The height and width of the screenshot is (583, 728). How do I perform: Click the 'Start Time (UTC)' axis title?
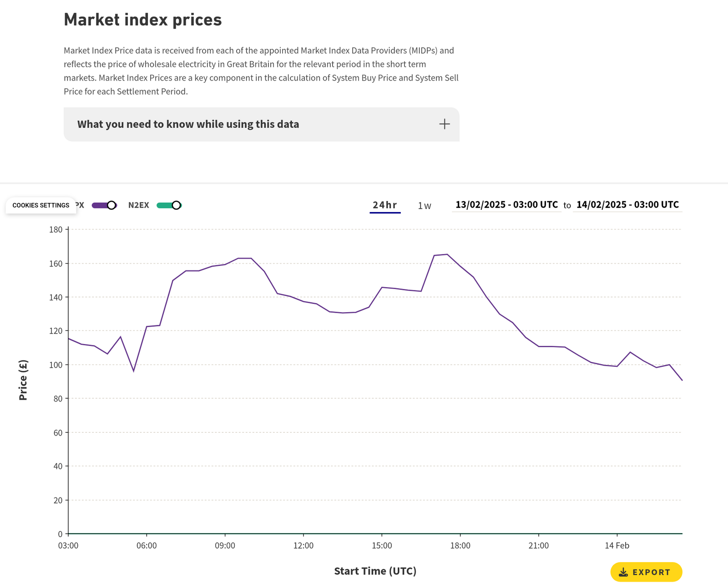click(375, 571)
